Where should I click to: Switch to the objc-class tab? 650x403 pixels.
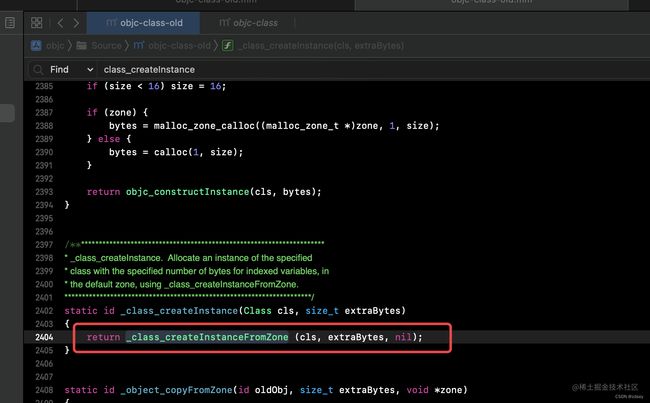tap(248, 23)
